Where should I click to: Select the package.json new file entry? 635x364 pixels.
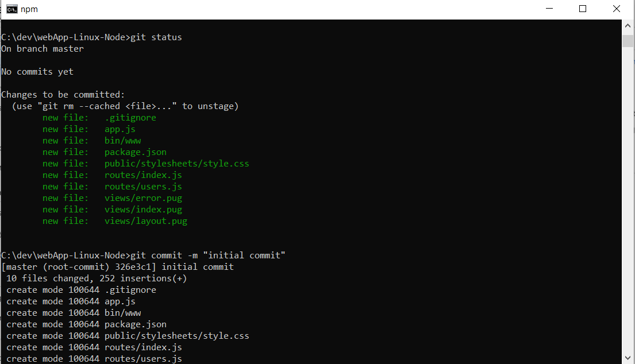tap(136, 152)
